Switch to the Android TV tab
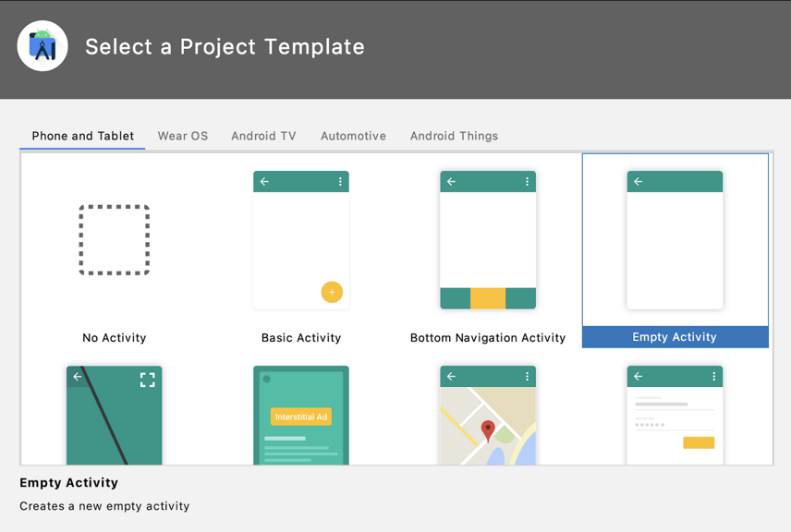 click(263, 136)
